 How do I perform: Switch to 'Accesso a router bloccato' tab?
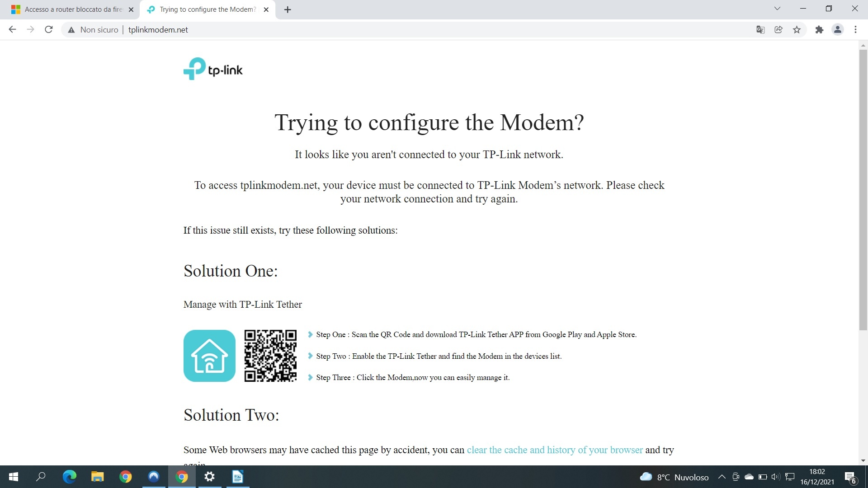68,9
